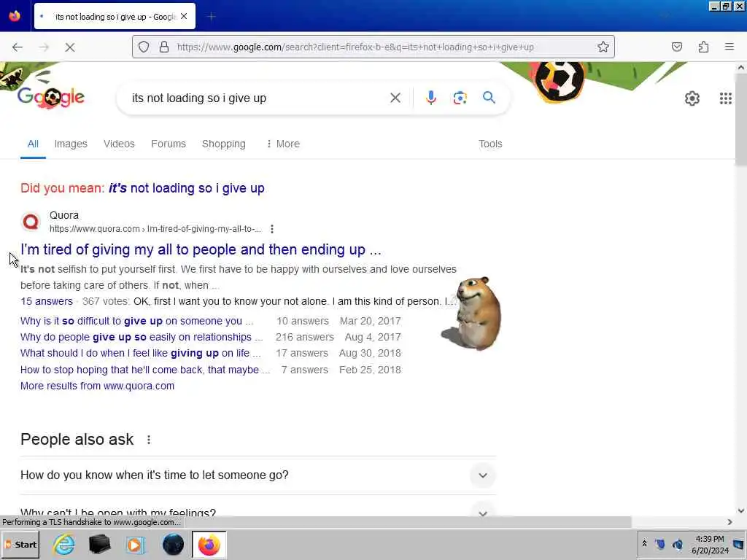Open the dark globe taskbar app

[173, 544]
